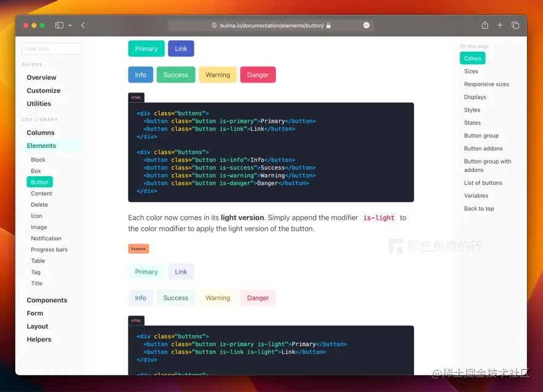Jump to Button group with addons section
The image size is (543, 392).
487,166
